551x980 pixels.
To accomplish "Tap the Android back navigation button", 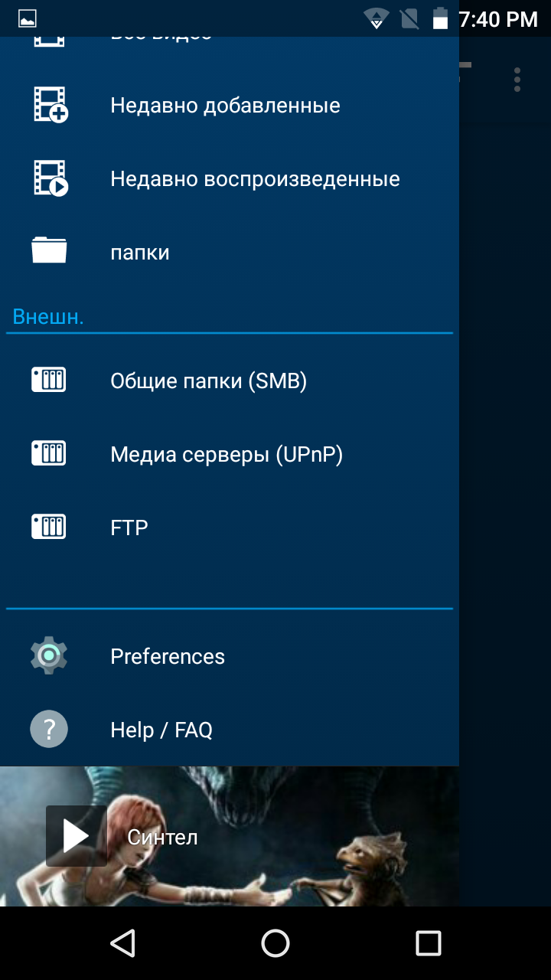I will click(122, 943).
